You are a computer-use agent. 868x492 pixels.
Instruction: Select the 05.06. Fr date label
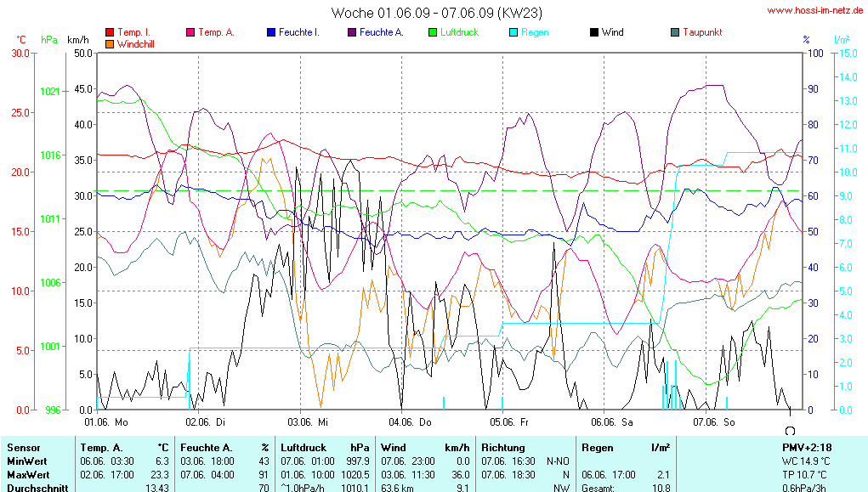[x=508, y=421]
